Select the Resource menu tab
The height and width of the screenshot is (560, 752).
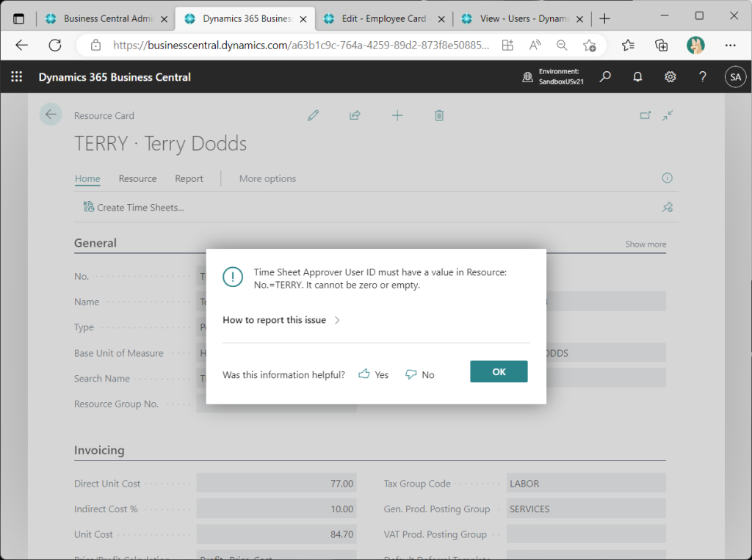point(137,178)
